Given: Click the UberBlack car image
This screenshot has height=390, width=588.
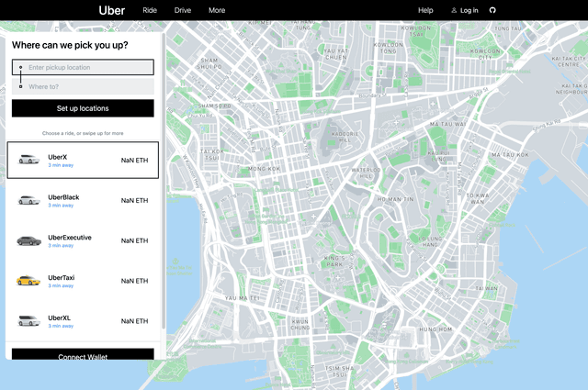Looking at the screenshot, I should pos(28,200).
